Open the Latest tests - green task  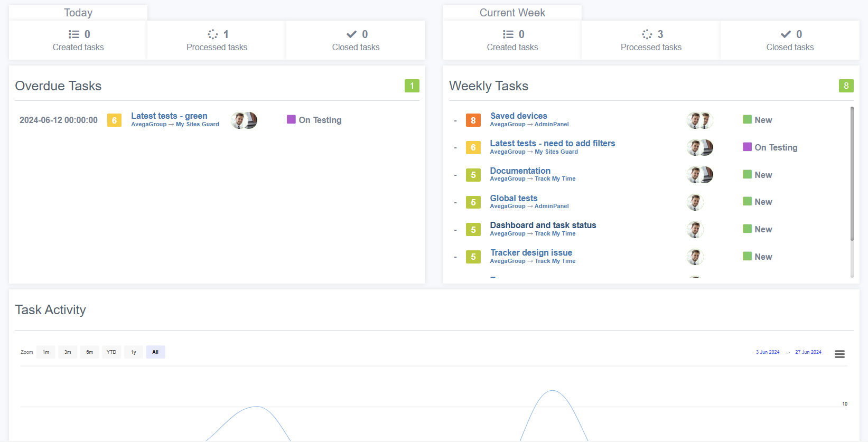pos(169,116)
